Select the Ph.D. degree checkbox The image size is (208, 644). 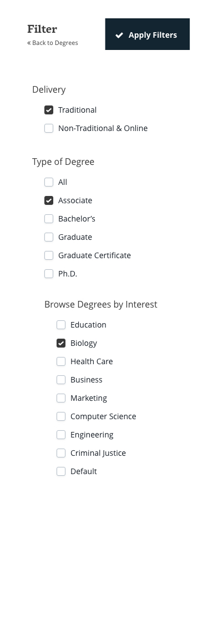point(49,274)
